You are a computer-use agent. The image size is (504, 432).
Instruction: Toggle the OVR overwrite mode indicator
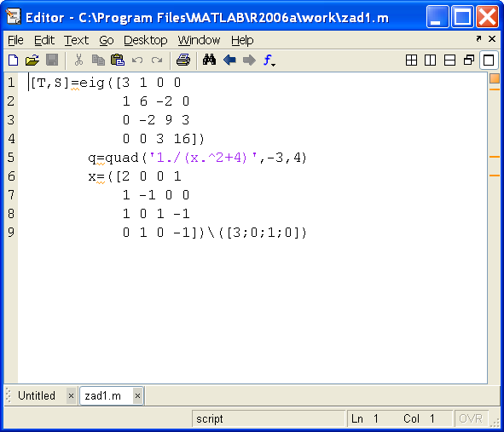471,418
